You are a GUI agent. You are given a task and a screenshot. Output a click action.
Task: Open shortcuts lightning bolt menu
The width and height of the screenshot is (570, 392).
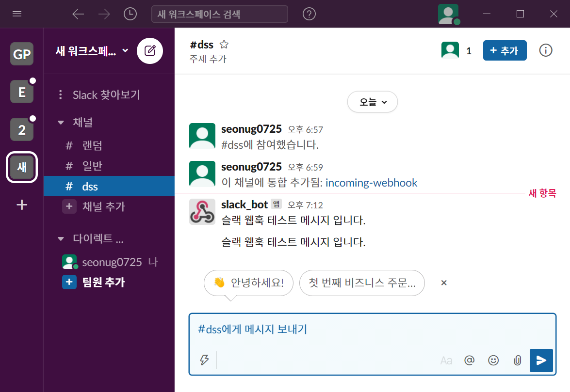click(205, 360)
